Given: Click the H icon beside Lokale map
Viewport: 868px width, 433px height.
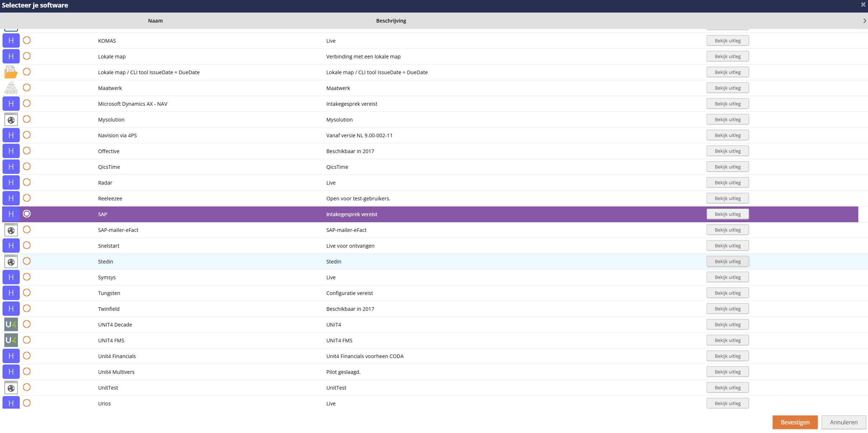Looking at the screenshot, I should coord(11,56).
